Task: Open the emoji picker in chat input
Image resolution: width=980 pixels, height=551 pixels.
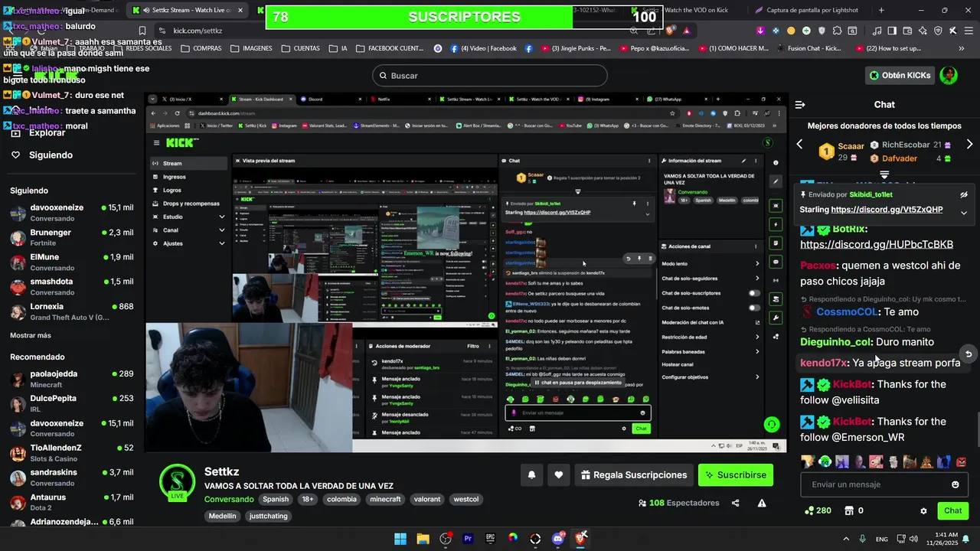Action: 955,484
